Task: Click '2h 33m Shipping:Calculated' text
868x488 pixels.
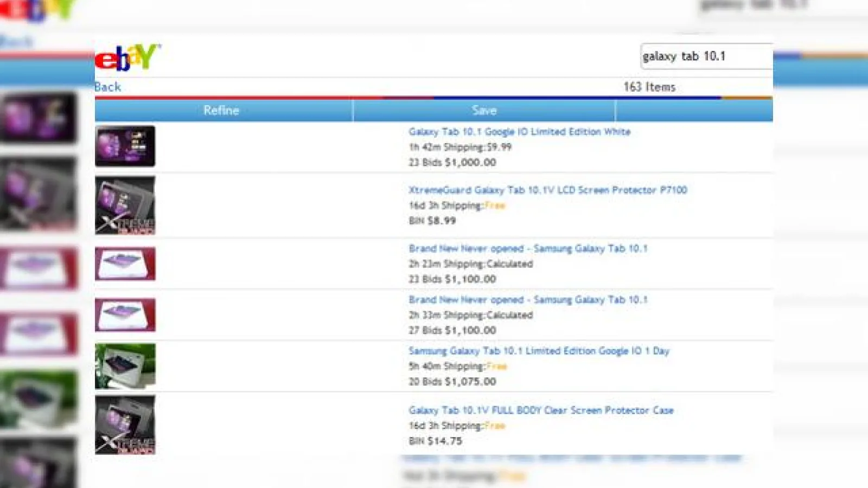Action: tap(470, 315)
